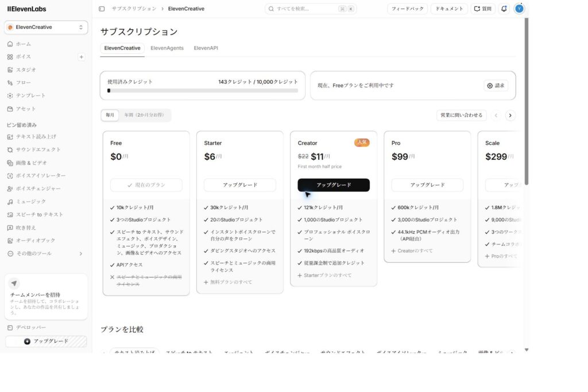
Task: Show next plans with right chevron
Action: [x=510, y=116]
